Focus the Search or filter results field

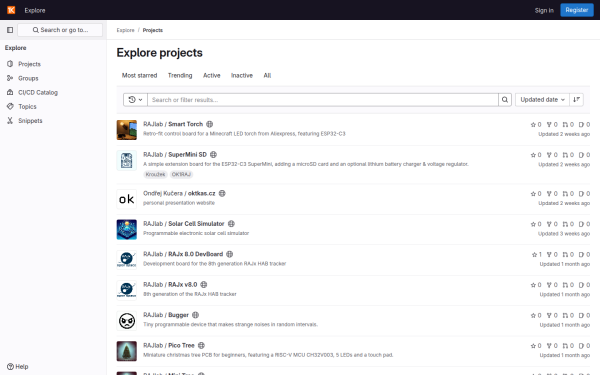pyautogui.click(x=323, y=99)
